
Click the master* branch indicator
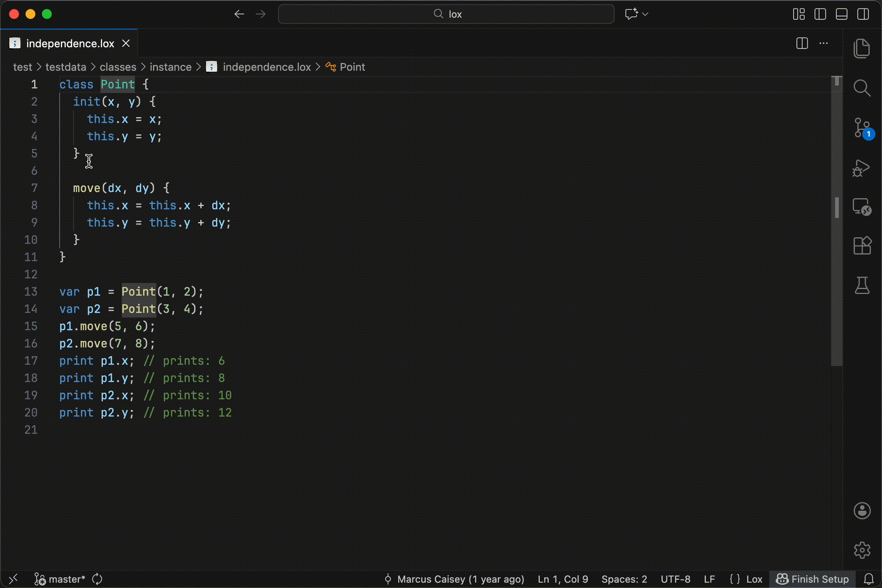point(66,579)
